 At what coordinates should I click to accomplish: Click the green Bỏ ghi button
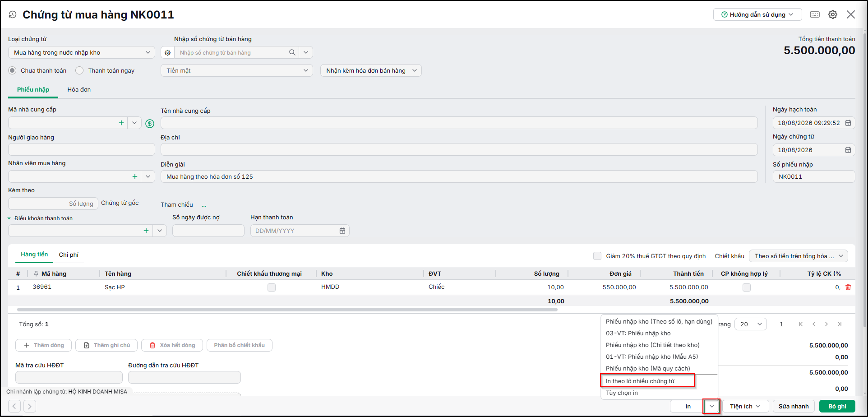click(837, 406)
